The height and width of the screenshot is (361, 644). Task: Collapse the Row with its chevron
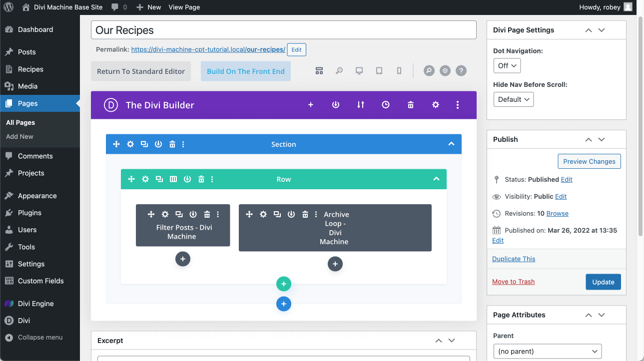click(x=436, y=179)
